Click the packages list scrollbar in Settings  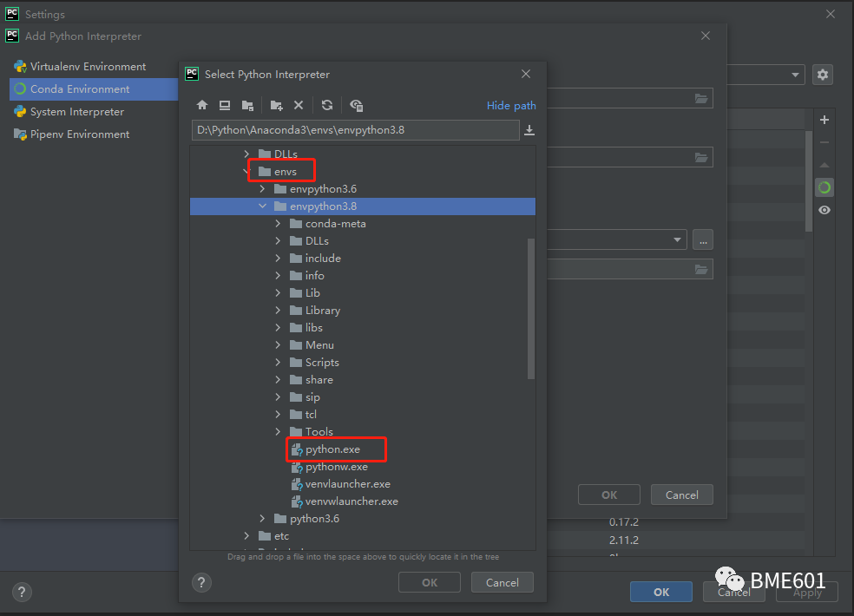pyautogui.click(x=809, y=180)
